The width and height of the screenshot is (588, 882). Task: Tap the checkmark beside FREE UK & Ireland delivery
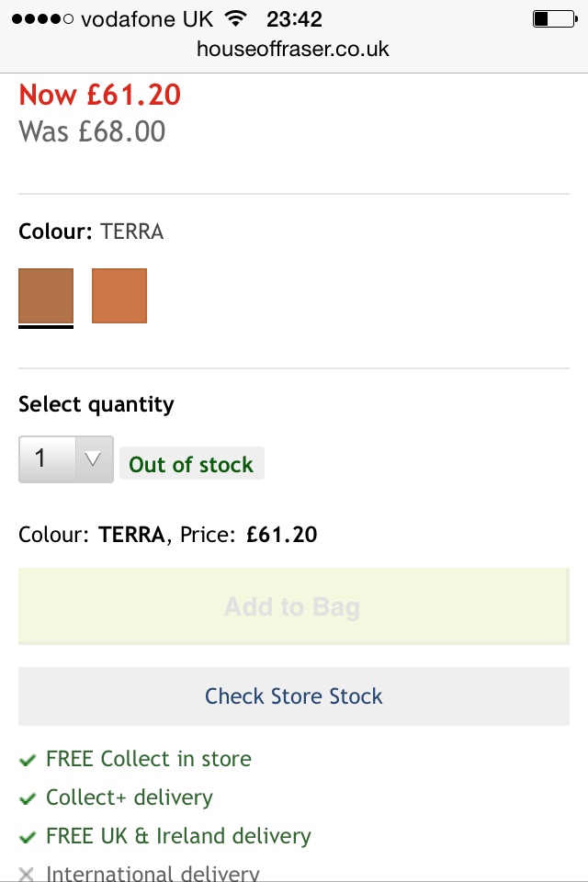click(x=28, y=837)
